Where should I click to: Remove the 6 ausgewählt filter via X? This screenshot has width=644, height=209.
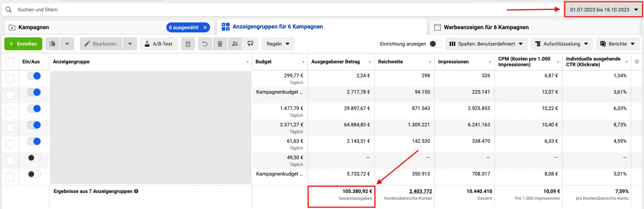[205, 27]
